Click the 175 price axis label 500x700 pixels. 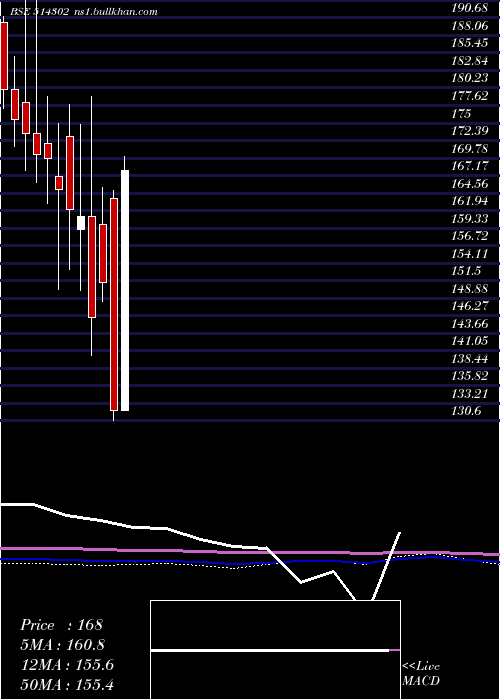(x=461, y=113)
